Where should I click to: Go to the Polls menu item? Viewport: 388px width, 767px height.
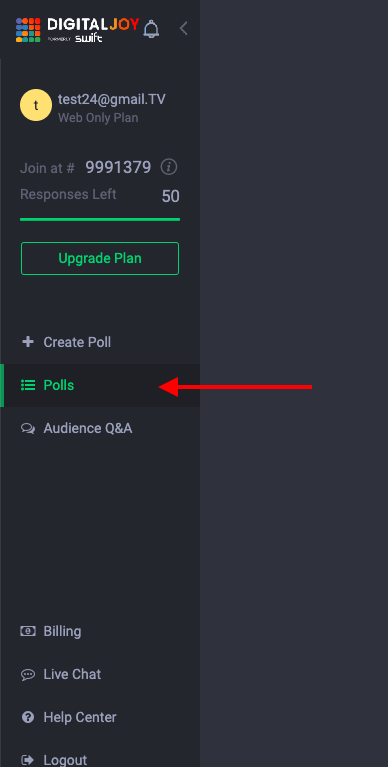100,385
